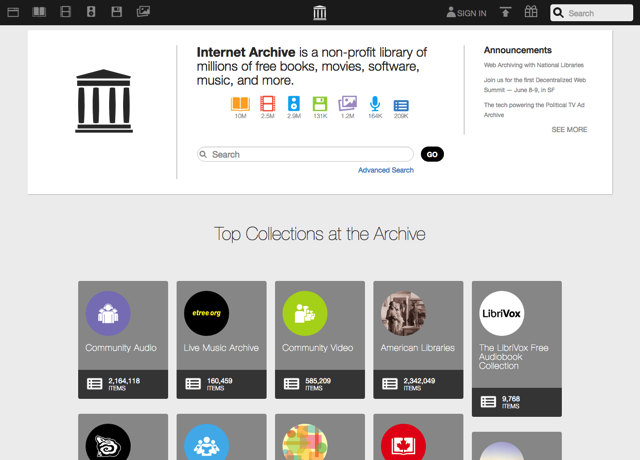The image size is (640, 460).
Task: Click the Community Audio title text
Action: click(121, 348)
